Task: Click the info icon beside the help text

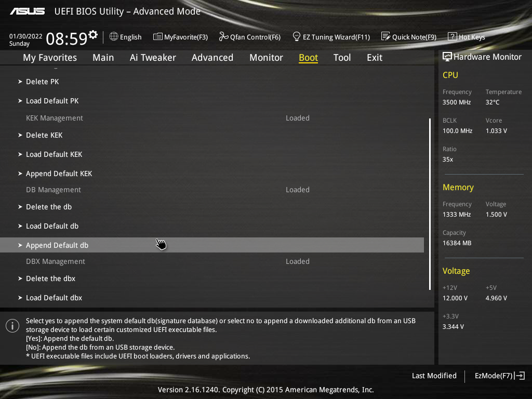Action: (12, 326)
